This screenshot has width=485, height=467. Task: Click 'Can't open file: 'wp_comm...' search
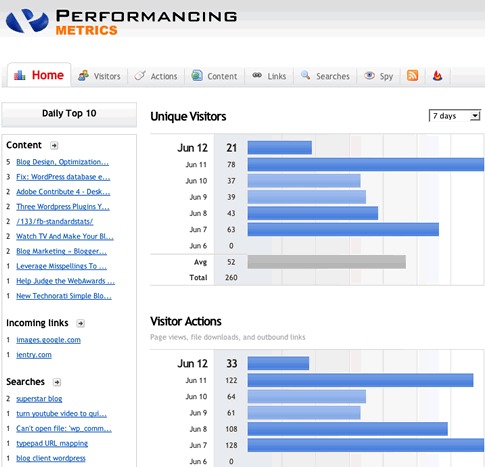coord(64,429)
